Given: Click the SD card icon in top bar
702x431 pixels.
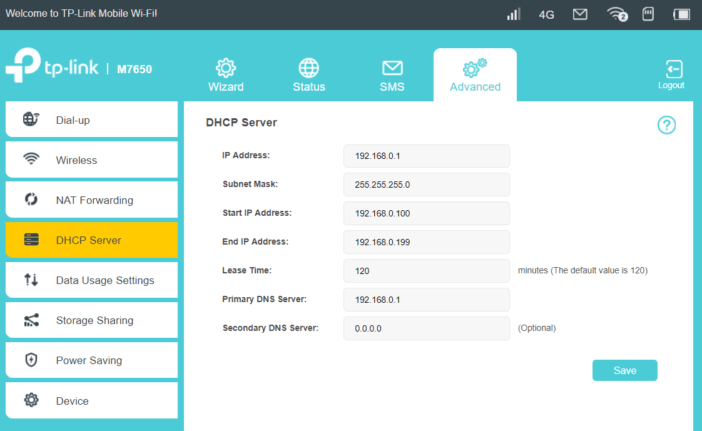Looking at the screenshot, I should (647, 14).
